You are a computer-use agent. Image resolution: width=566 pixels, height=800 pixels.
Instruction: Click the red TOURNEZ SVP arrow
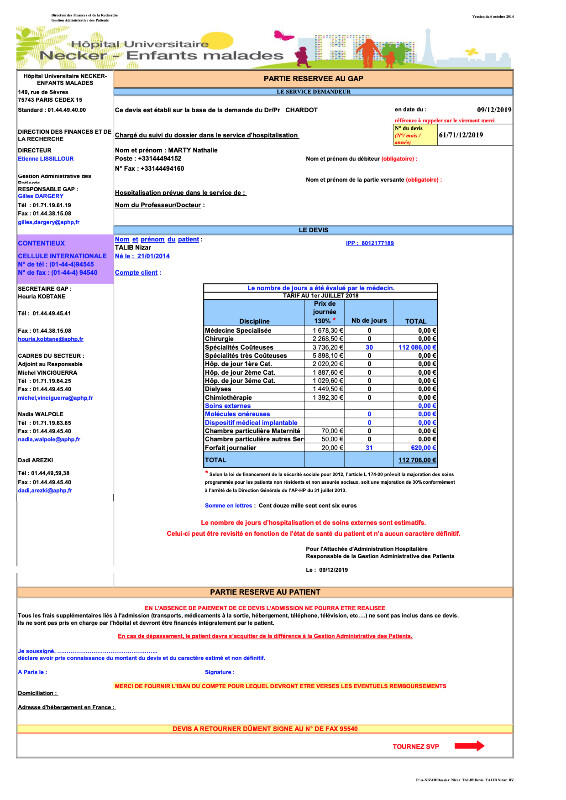click(x=469, y=746)
